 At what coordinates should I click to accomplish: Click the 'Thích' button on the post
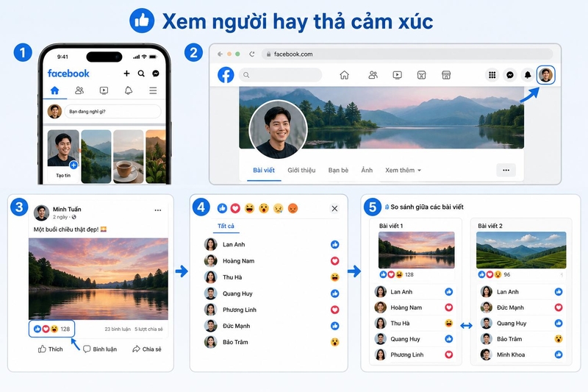tap(50, 349)
